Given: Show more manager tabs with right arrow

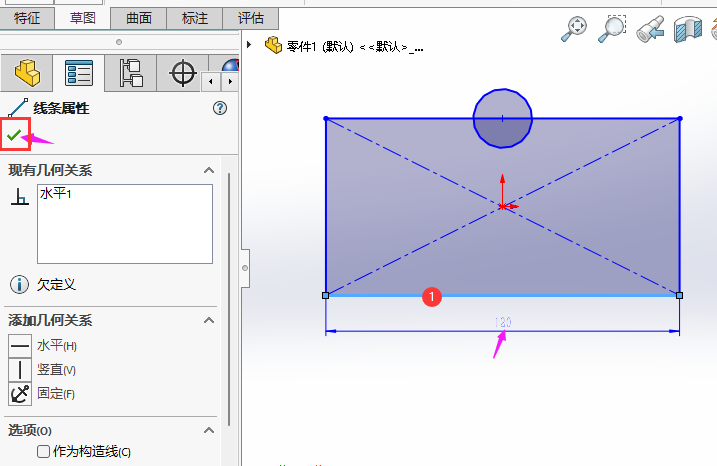Looking at the screenshot, I should pyautogui.click(x=230, y=82).
